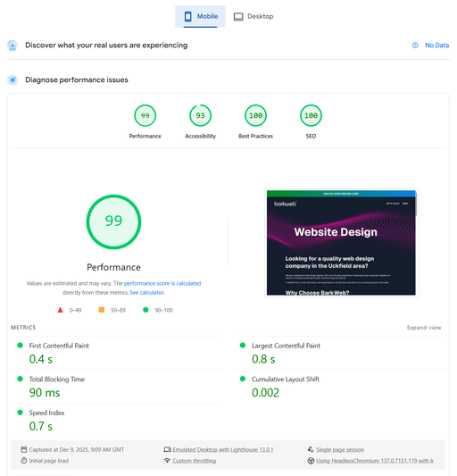Screen dimensions: 457x476
Task: Select the Largest Contentful Paint label
Action: 286,346
